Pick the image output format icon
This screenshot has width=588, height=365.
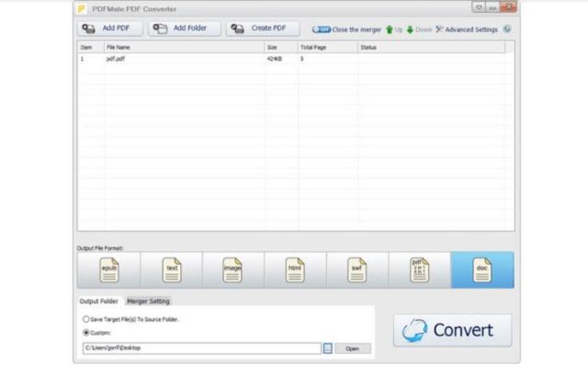(x=232, y=270)
